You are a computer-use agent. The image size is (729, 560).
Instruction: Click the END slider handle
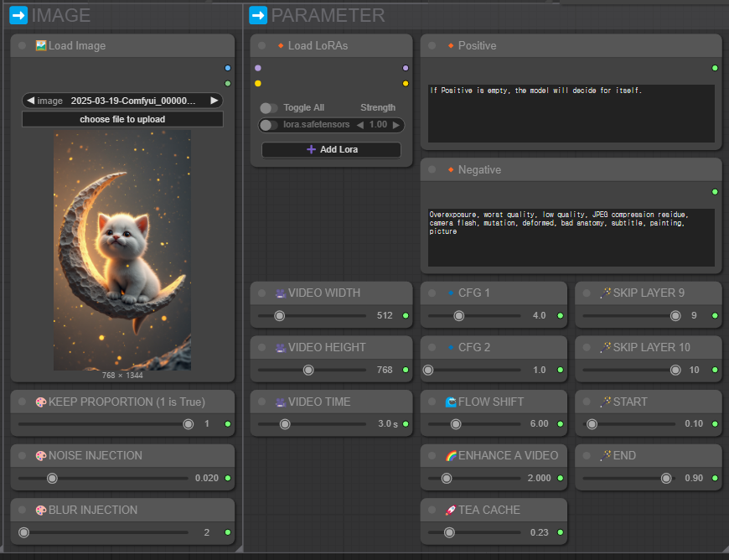pos(666,478)
